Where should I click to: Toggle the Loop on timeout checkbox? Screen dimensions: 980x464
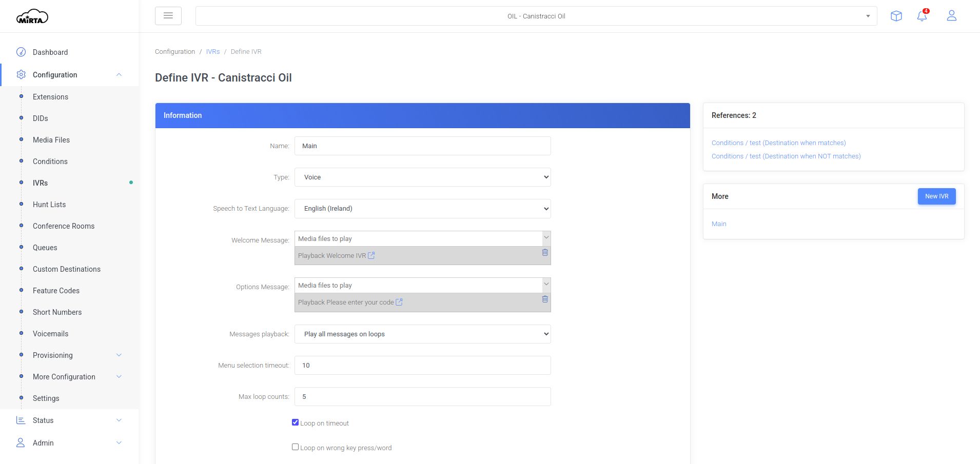tap(296, 422)
